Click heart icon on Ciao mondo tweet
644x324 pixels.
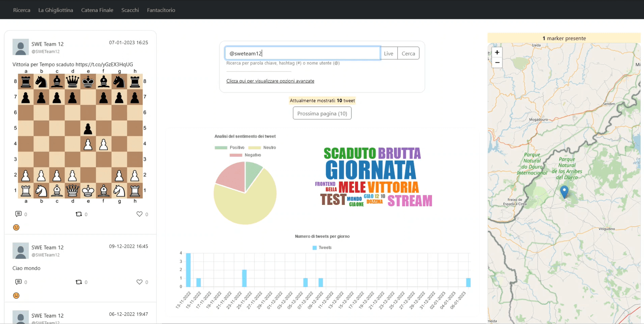(139, 282)
